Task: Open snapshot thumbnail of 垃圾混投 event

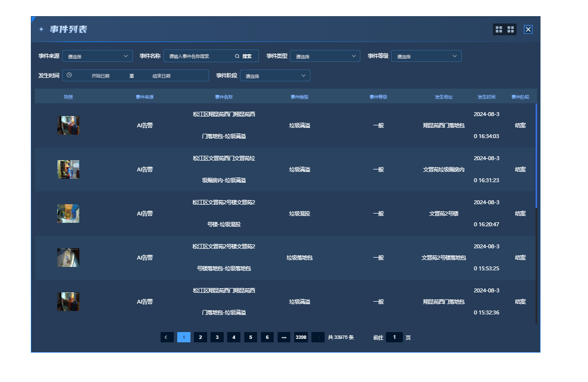Action: pyautogui.click(x=68, y=214)
